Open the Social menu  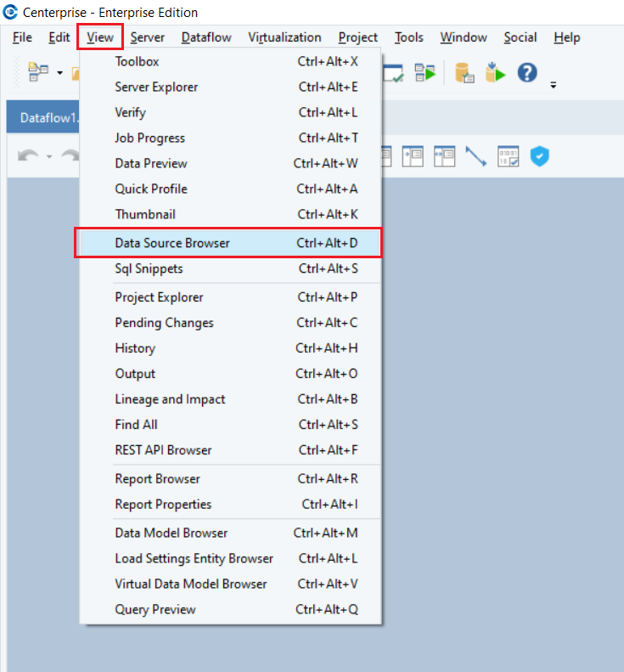[x=520, y=37]
